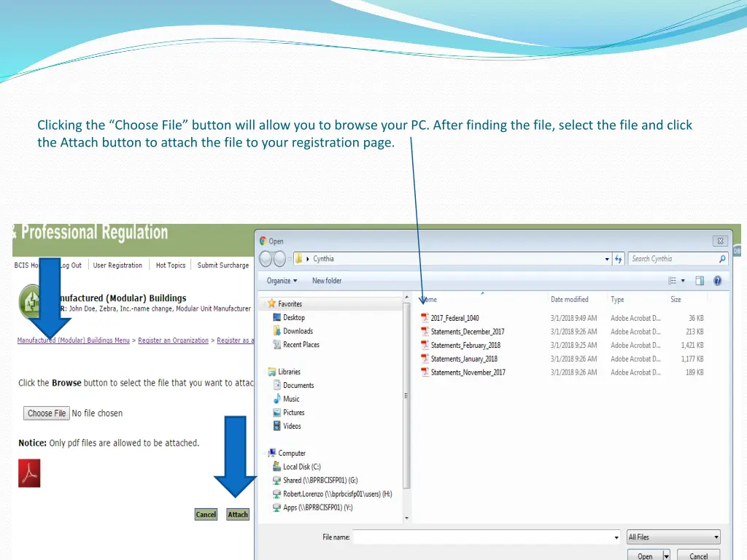This screenshot has width=747, height=560.
Task: Follow the Manufactured (Modular) Buildings Menu link
Action: [x=74, y=340]
